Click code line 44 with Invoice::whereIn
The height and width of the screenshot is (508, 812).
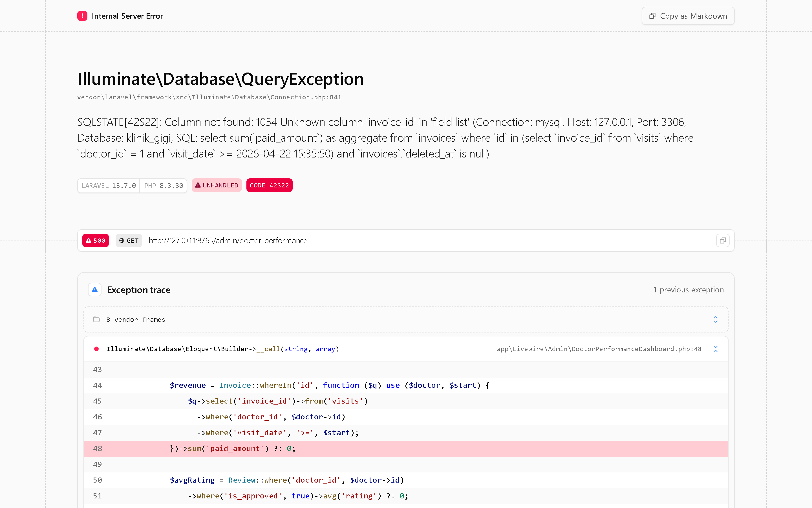tap(406, 385)
